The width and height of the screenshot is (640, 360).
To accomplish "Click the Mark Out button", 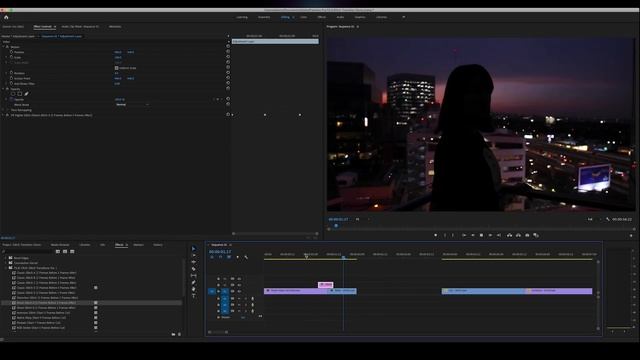I will click(453, 235).
